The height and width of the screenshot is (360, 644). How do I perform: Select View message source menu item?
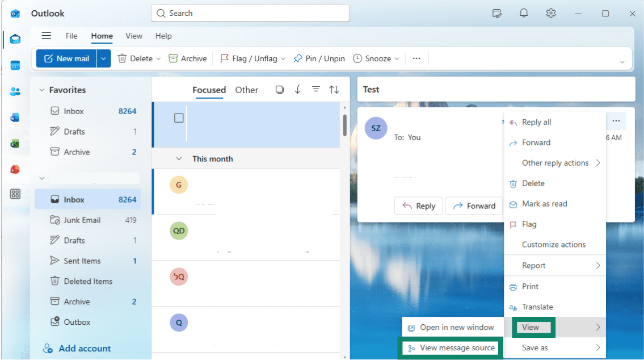pos(451,348)
